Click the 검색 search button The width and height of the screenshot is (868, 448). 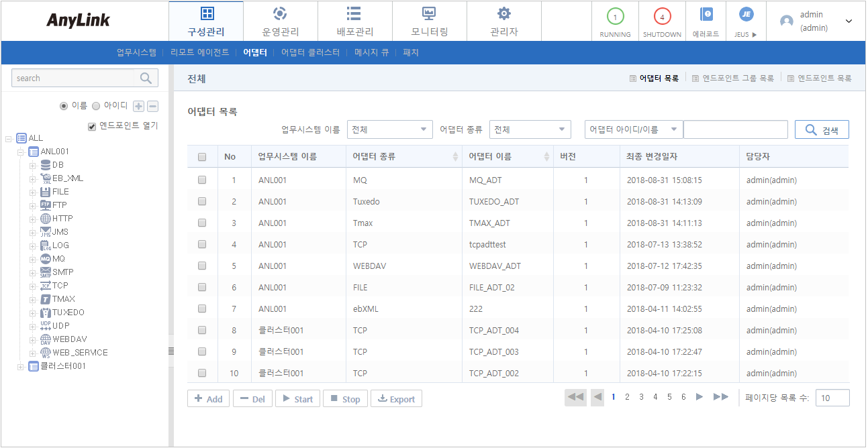(x=822, y=130)
